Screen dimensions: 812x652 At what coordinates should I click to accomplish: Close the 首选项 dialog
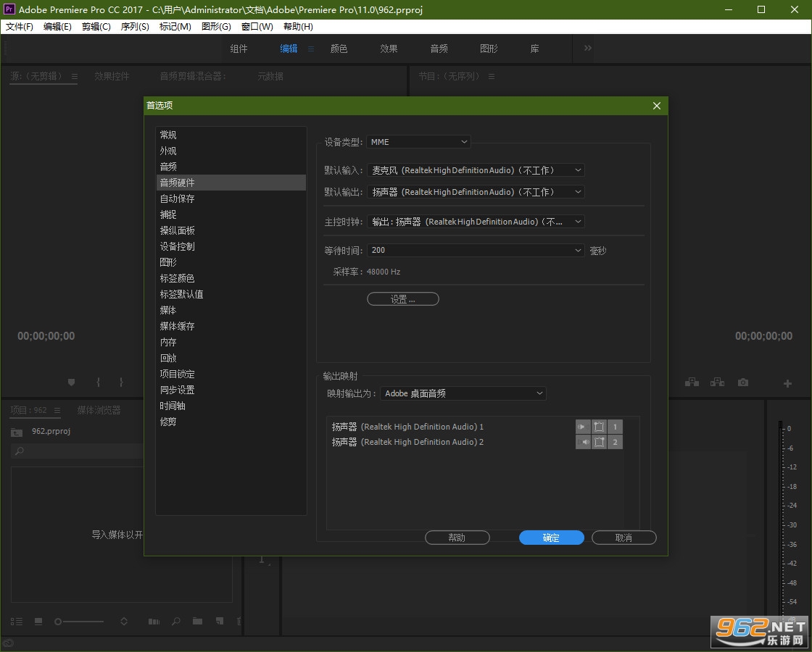coord(657,106)
